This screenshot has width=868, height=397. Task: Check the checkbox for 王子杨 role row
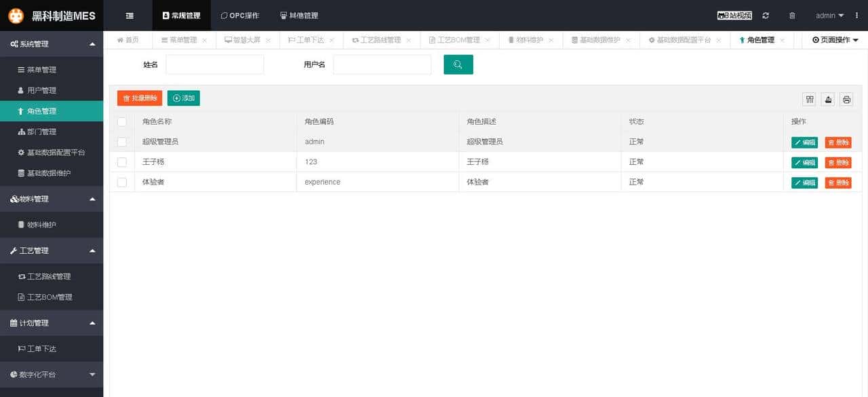(x=121, y=162)
